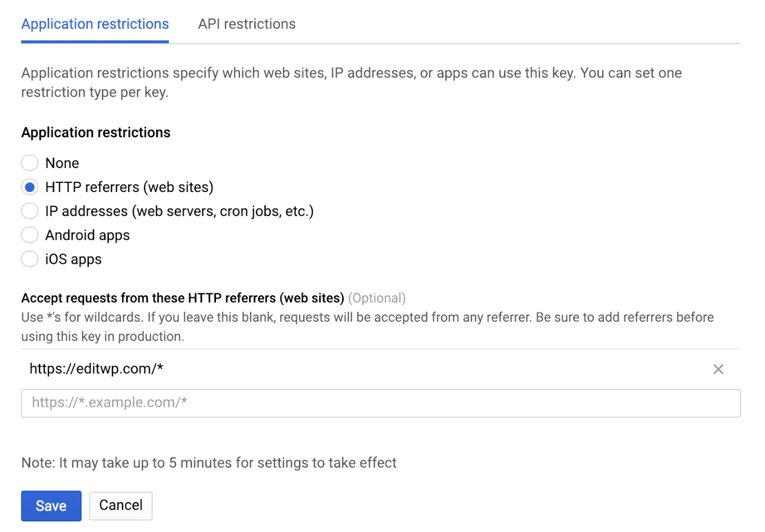Select the editwp.com referrer row
765x532 pixels.
pyautogui.click(x=213, y=369)
